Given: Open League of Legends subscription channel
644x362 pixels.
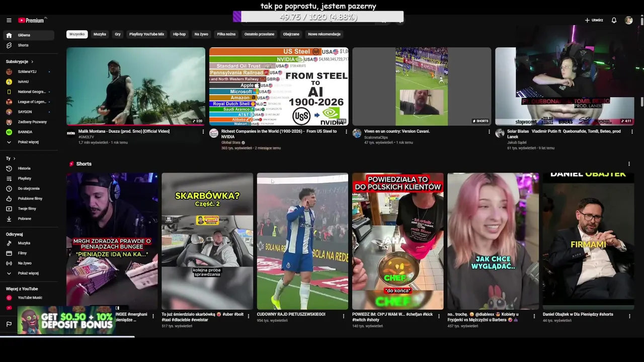Looking at the screenshot, I should tap(28, 102).
